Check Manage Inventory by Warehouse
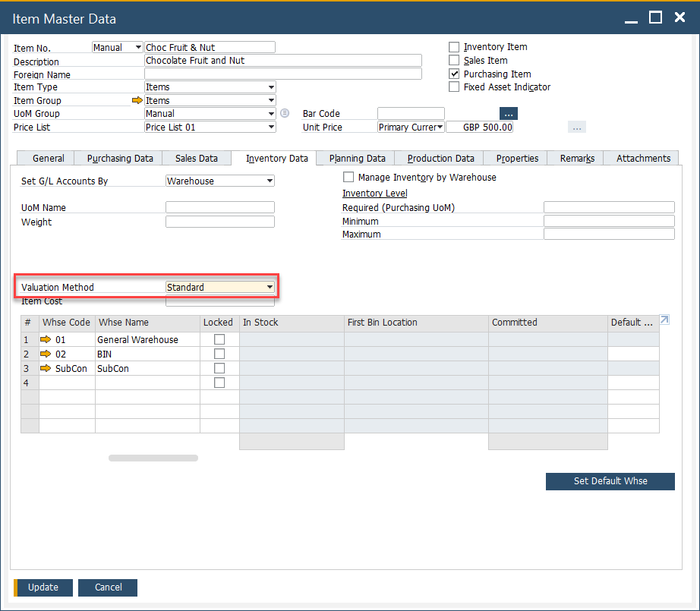The image size is (700, 611). (x=349, y=177)
